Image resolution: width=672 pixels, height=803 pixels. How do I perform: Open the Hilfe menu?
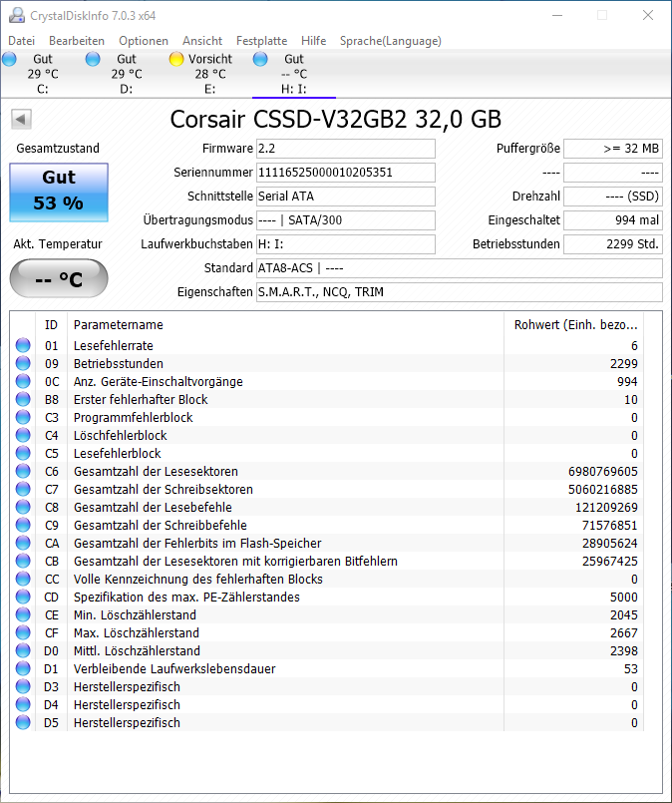pos(313,41)
